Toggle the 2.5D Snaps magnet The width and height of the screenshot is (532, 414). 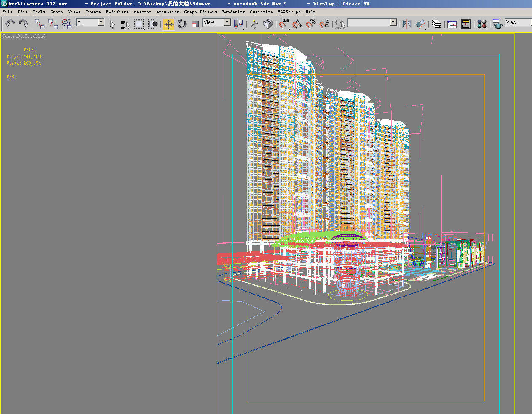coord(284,24)
